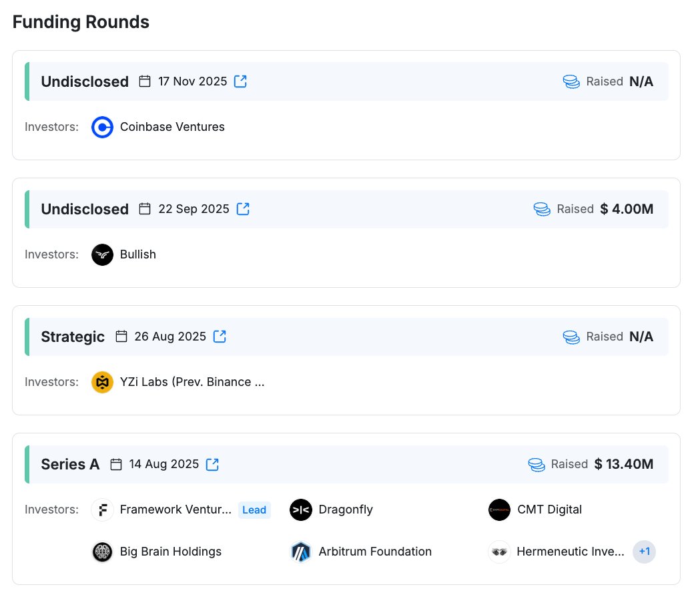The image size is (700, 601).
Task: Select the 14 Aug 2025 date text
Action: pyautogui.click(x=164, y=464)
